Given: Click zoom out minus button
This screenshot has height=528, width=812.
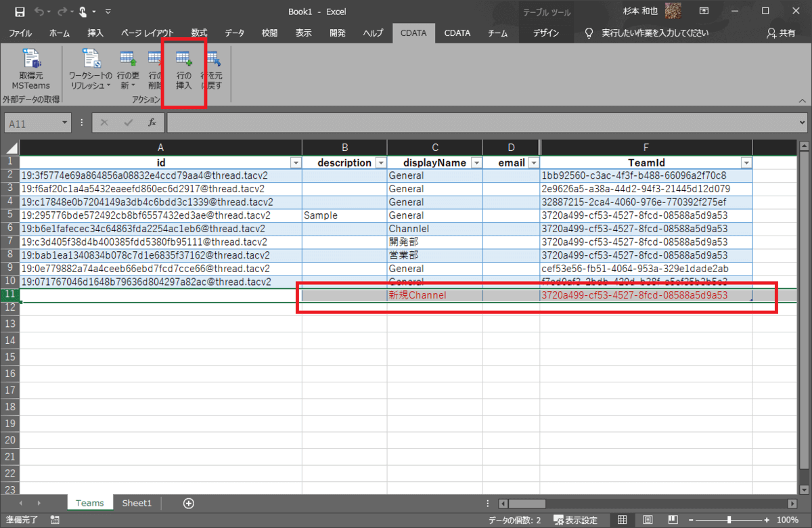Looking at the screenshot, I should pyautogui.click(x=692, y=520).
